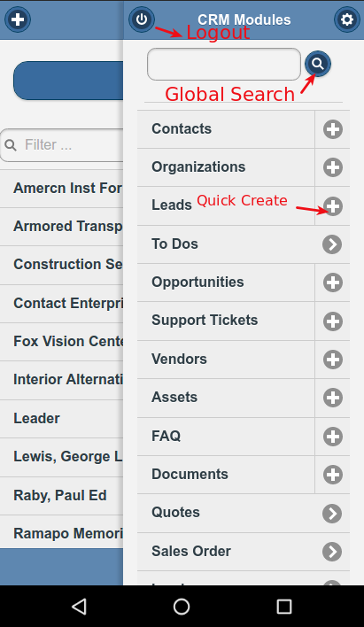Quick create a new Organization
The width and height of the screenshot is (364, 627).
coord(333,167)
